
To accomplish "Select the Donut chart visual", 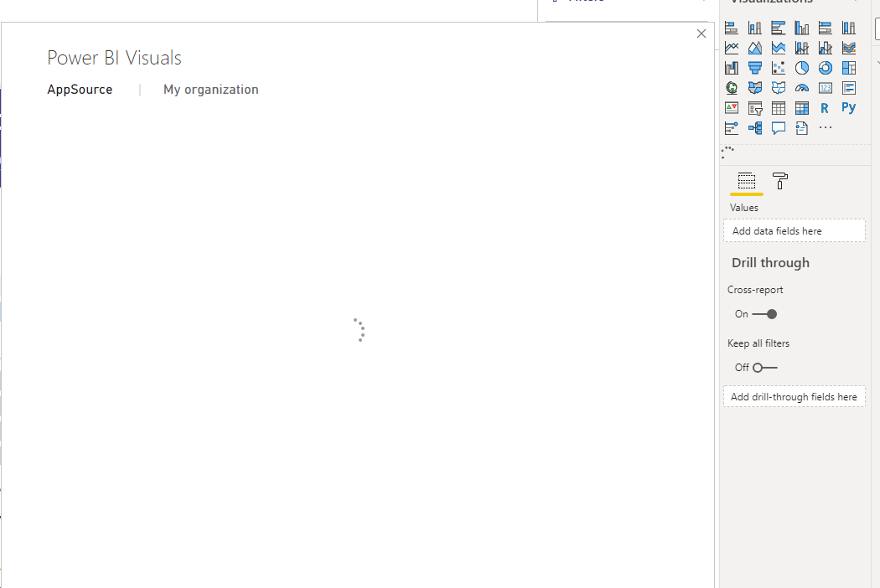I will click(825, 68).
